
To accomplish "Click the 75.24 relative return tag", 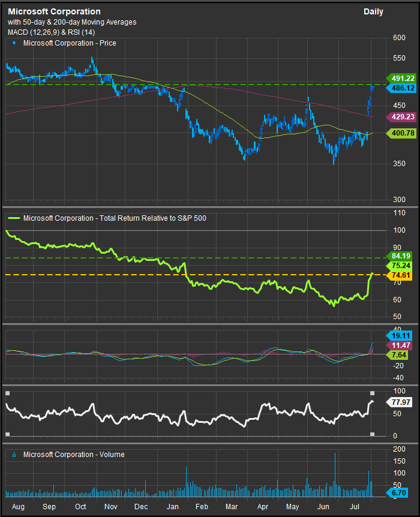I will click(x=399, y=266).
